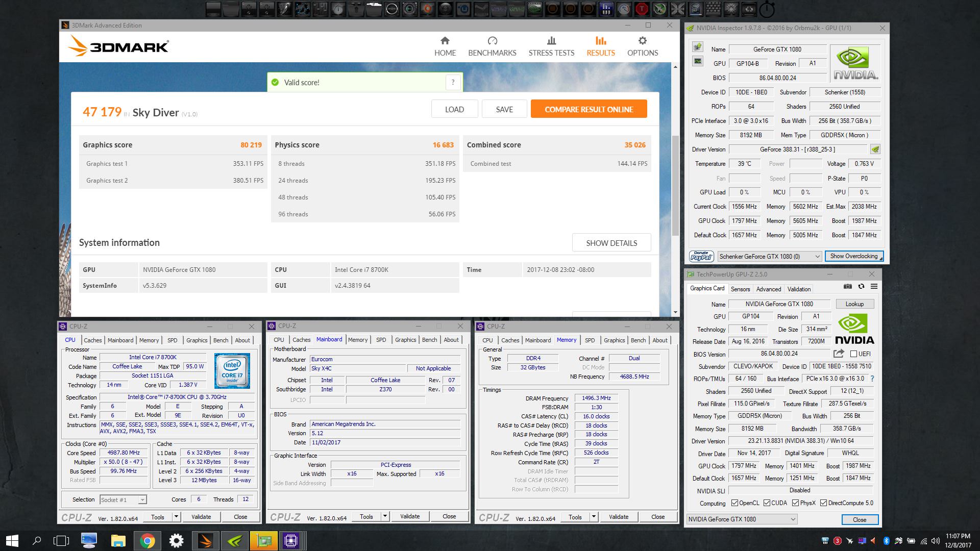This screenshot has width=980, height=551.
Task: Open the Graphics tab in the first CPU-Z window
Action: pyautogui.click(x=197, y=340)
